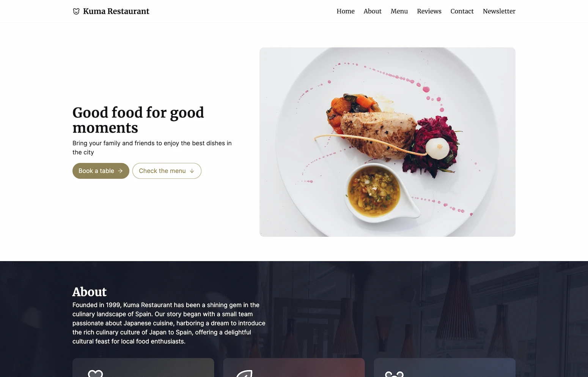
Task: Click the Founded in 1999 paragraph text
Action: [x=169, y=323]
